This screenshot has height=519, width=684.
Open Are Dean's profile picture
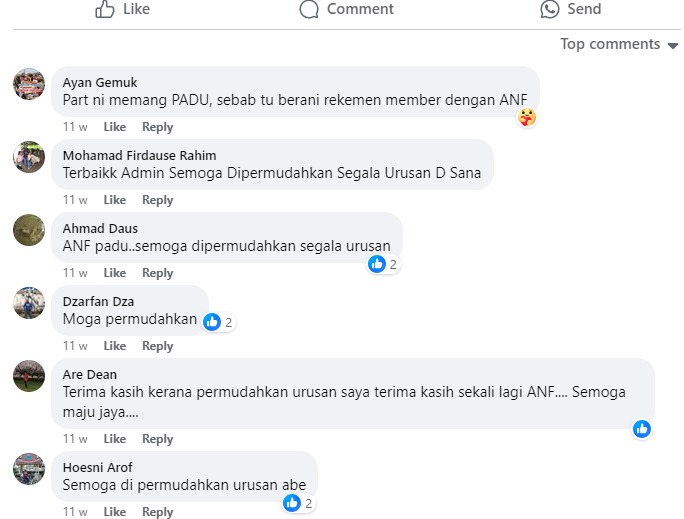29,376
